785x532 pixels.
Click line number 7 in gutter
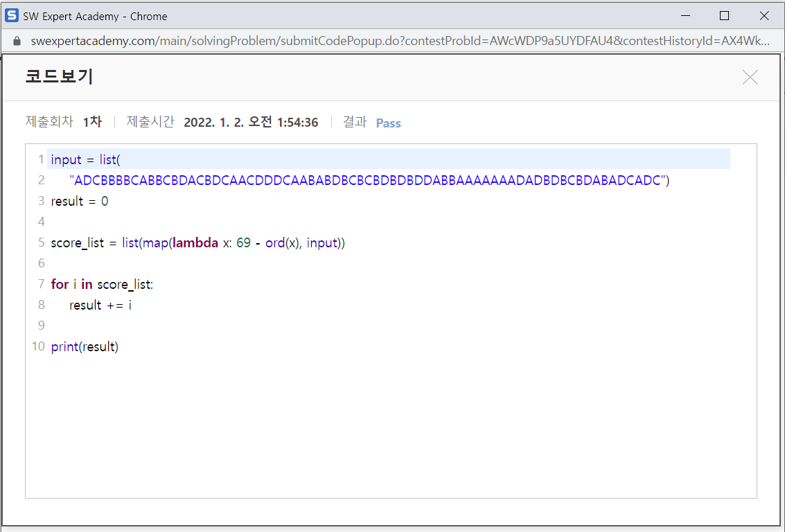click(41, 284)
